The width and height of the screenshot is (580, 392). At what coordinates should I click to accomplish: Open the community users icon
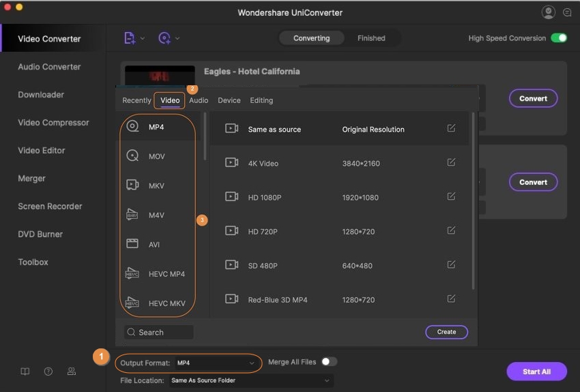tap(72, 372)
